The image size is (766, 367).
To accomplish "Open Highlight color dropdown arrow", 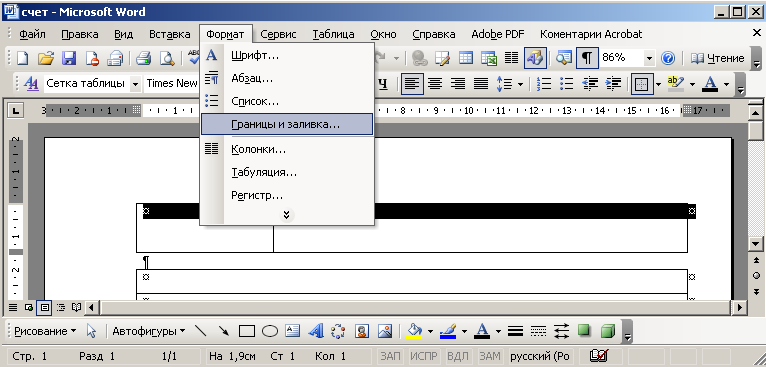I will click(692, 84).
